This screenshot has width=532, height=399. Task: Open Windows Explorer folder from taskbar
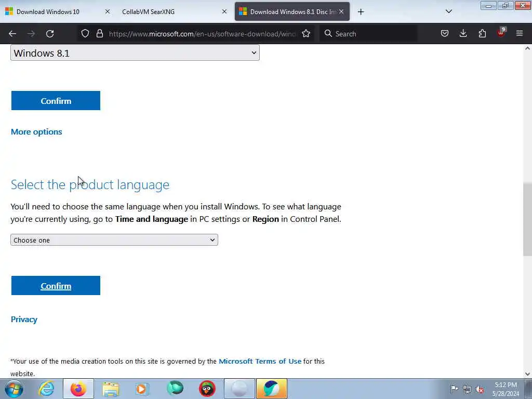[x=111, y=389]
